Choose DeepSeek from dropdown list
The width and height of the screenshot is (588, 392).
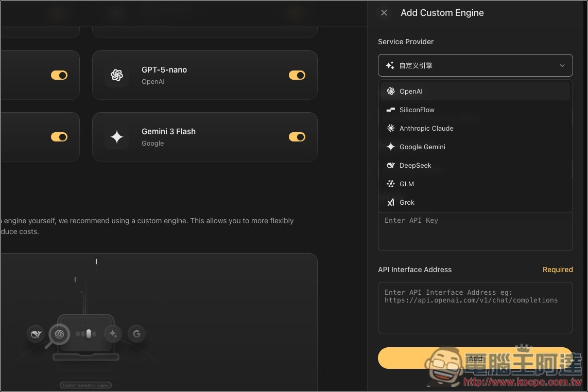475,165
